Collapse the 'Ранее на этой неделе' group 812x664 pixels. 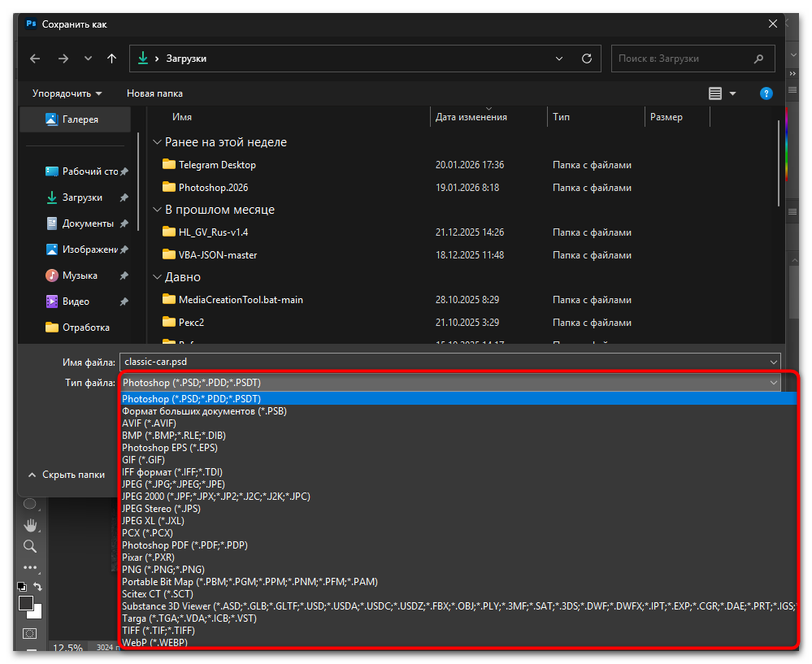[x=158, y=142]
